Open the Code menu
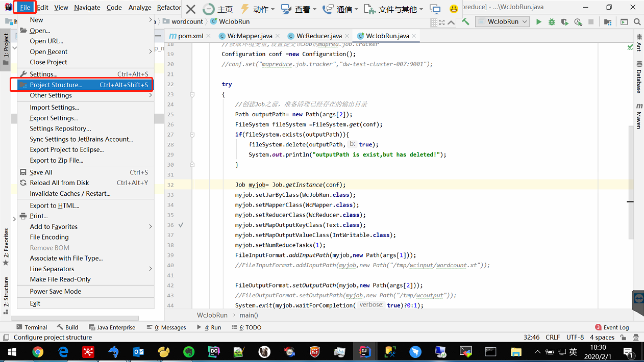 click(x=114, y=7)
